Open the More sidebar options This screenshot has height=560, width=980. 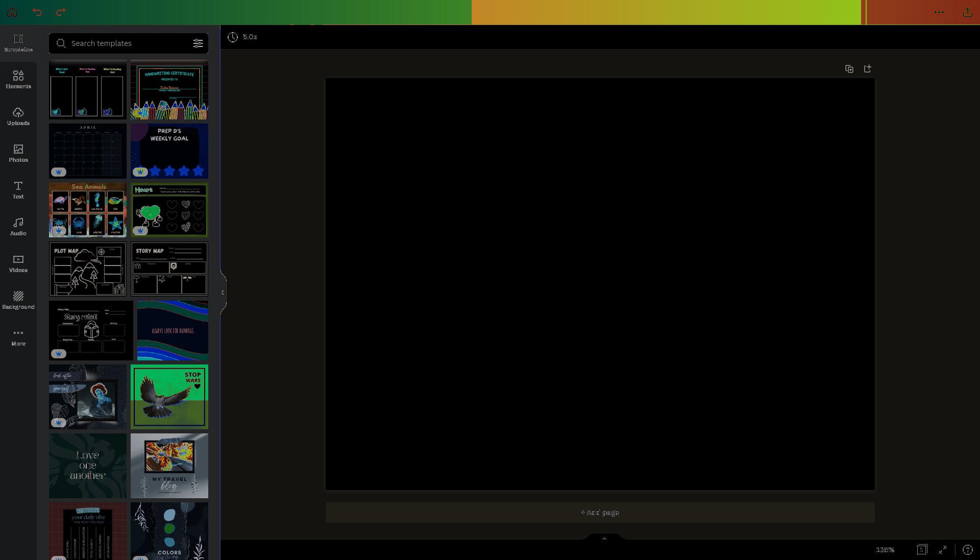point(18,337)
